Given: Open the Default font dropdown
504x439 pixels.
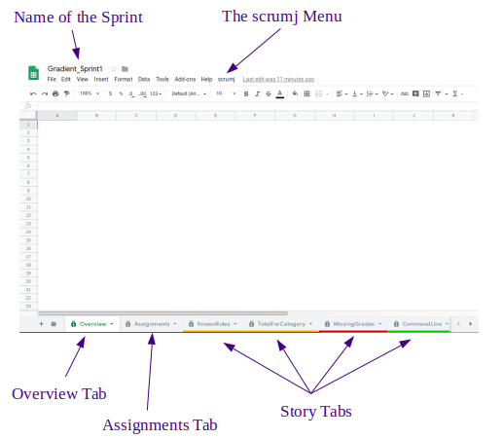Looking at the screenshot, I should (189, 93).
